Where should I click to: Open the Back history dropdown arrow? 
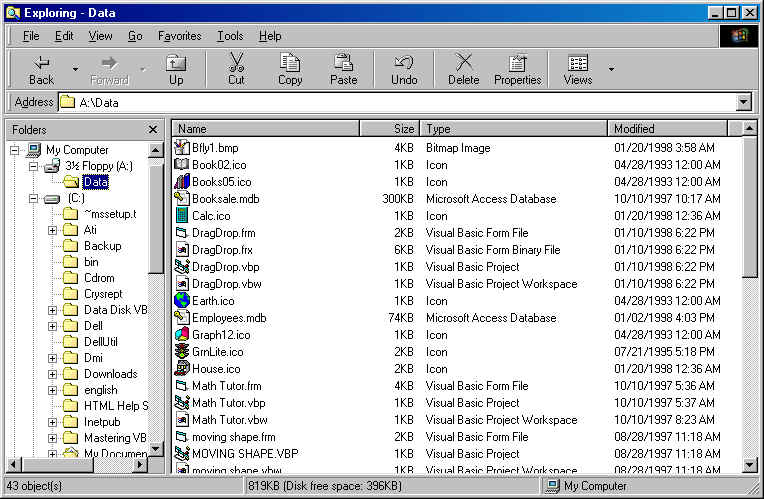(75, 69)
